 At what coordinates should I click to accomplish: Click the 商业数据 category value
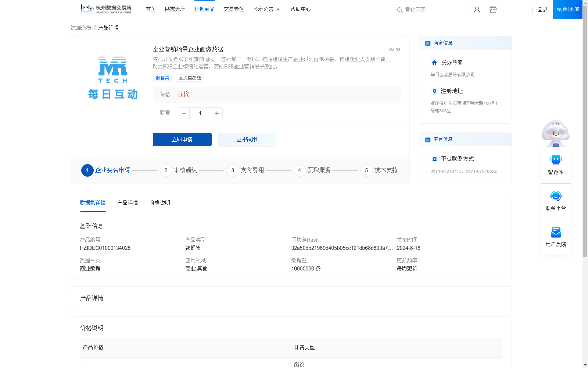(x=90, y=269)
